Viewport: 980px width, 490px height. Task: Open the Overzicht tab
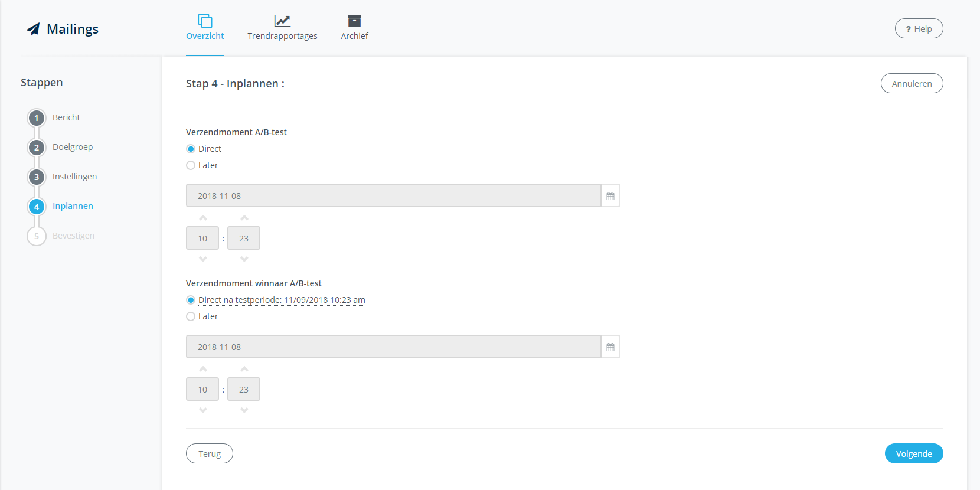click(205, 28)
